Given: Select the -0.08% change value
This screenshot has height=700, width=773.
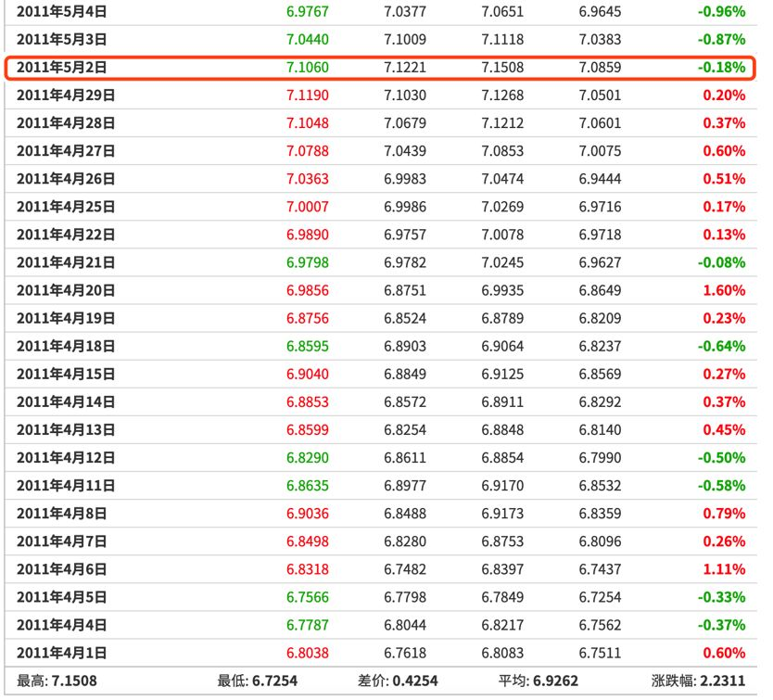Looking at the screenshot, I should pos(721,262).
